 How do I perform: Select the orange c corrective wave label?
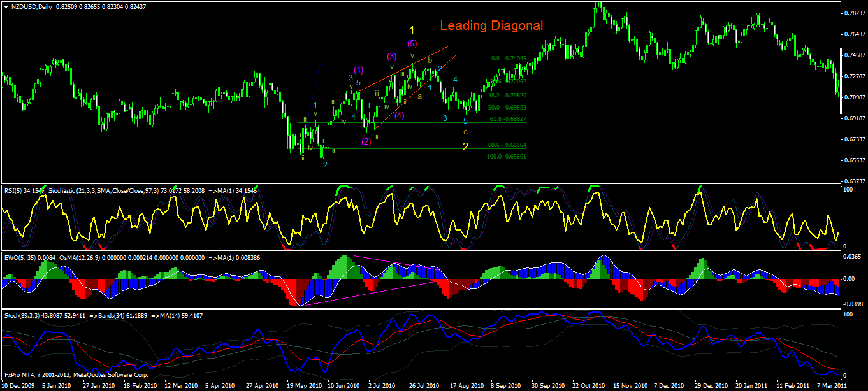point(465,132)
